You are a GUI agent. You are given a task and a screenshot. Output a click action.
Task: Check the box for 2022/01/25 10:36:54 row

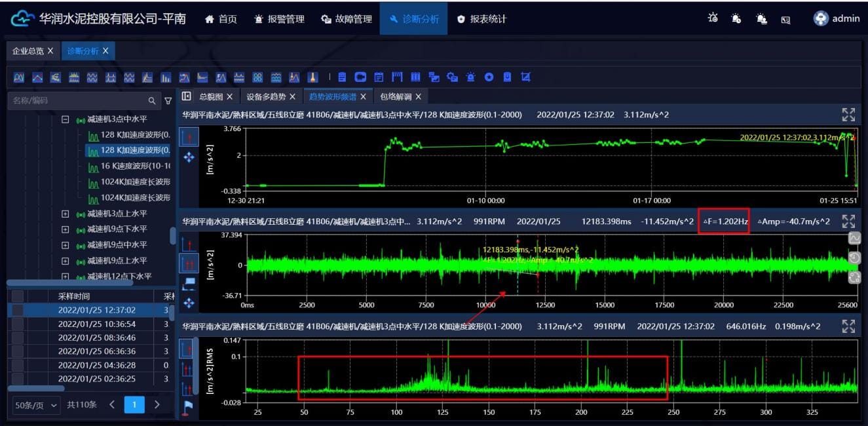(x=18, y=324)
